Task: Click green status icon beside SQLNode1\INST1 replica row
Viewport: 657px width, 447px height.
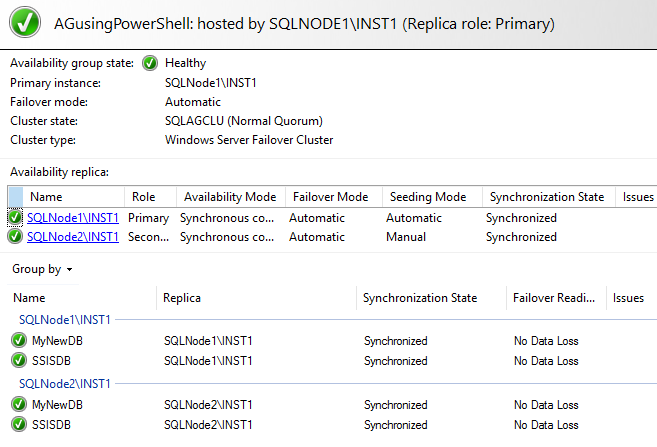Action: point(15,218)
